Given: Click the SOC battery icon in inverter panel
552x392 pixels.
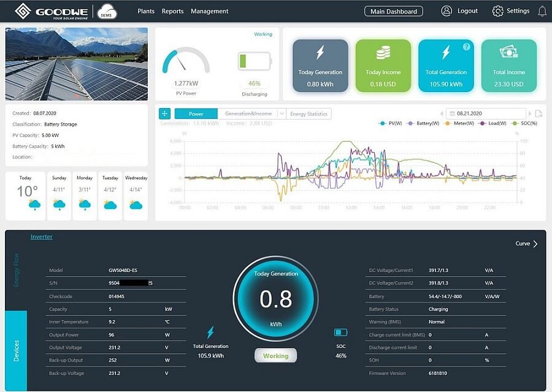Looking at the screenshot, I should [x=340, y=332].
